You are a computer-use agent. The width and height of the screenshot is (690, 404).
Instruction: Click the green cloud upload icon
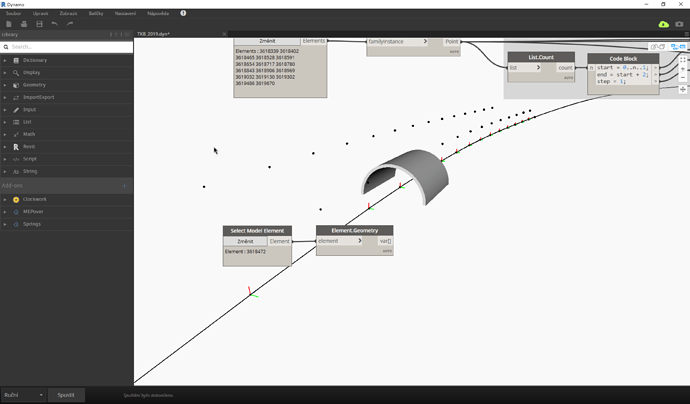coord(664,24)
